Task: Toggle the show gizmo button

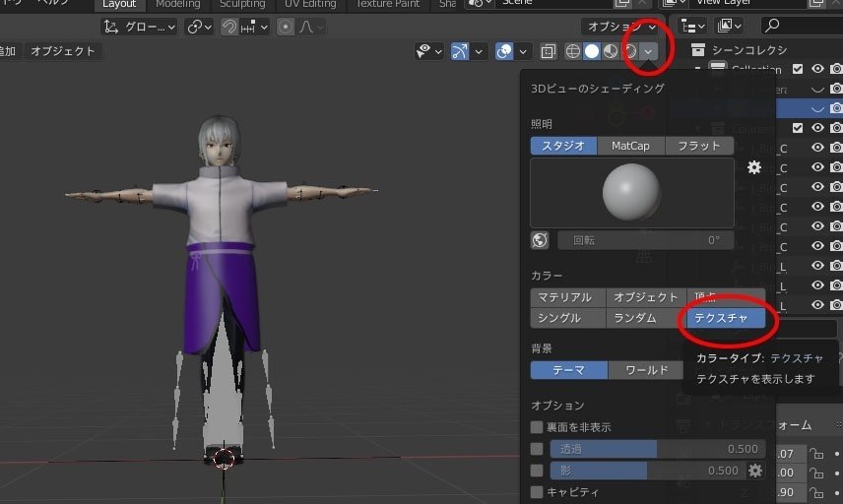Action: (x=460, y=51)
